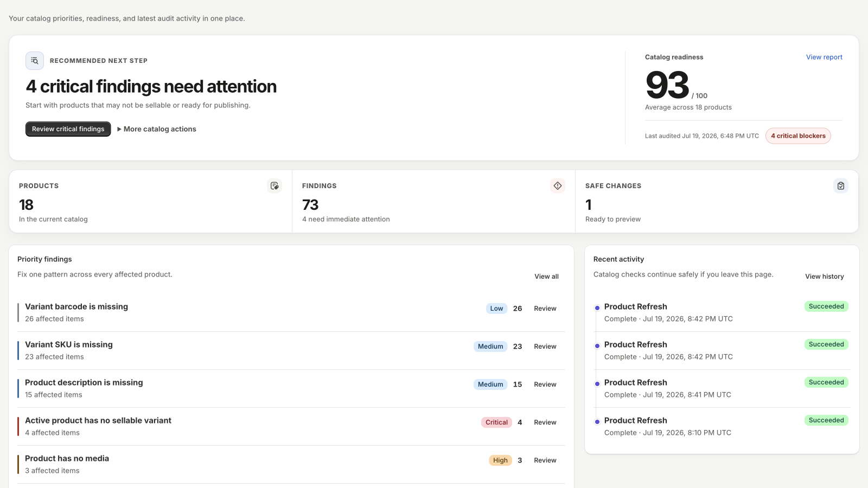Click the Low severity tag
Image resolution: width=868 pixels, height=488 pixels.
[496, 309]
